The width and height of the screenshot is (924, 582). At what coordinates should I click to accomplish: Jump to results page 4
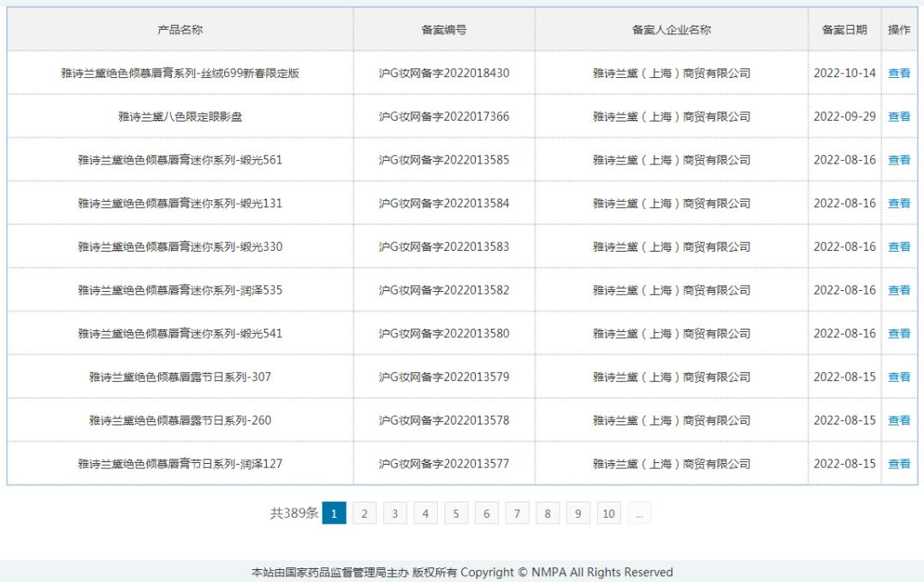pos(425,513)
